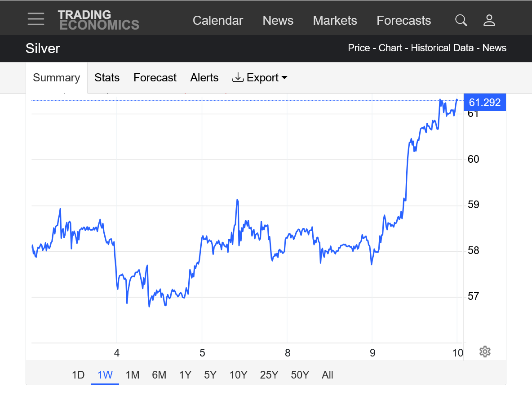This screenshot has height=401, width=532.
Task: Open the user account icon
Action: [x=489, y=20]
